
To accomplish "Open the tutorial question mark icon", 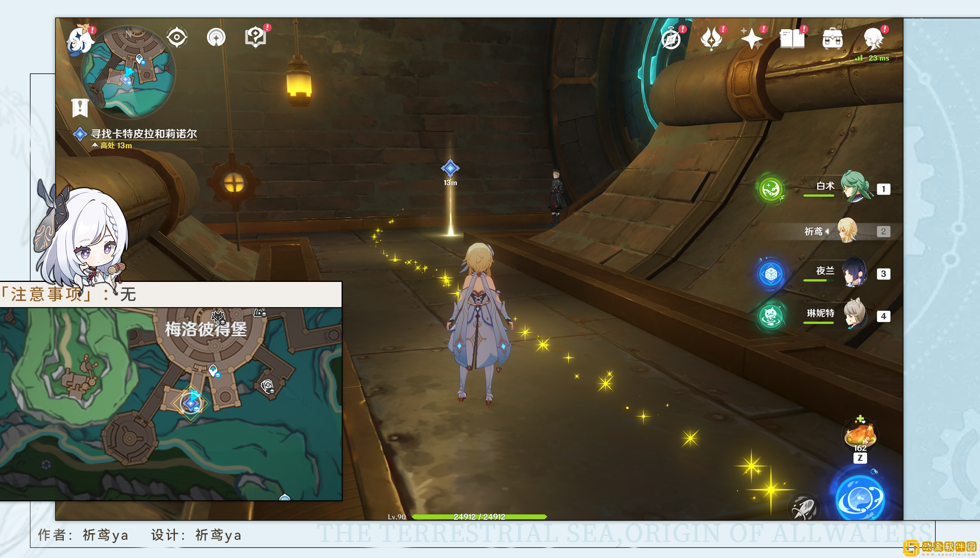I will pos(256,38).
